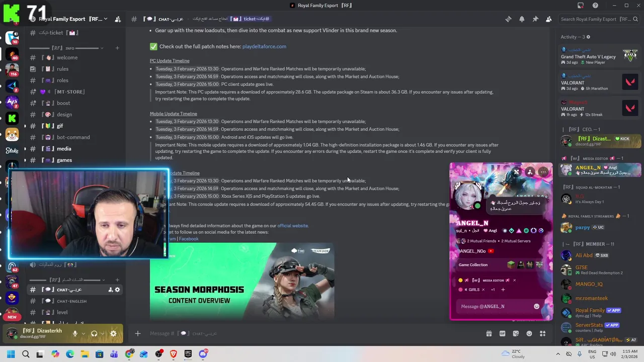
Task: Open notification settings bell icon
Action: (x=522, y=19)
